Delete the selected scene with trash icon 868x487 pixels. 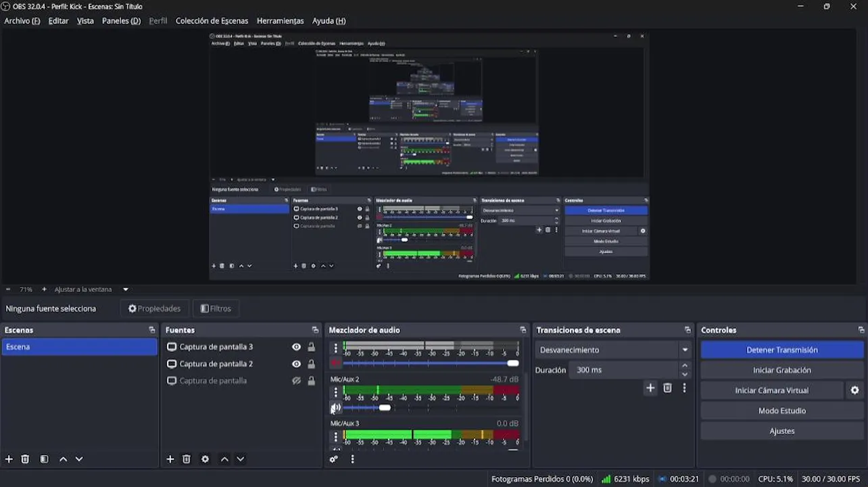(x=25, y=459)
